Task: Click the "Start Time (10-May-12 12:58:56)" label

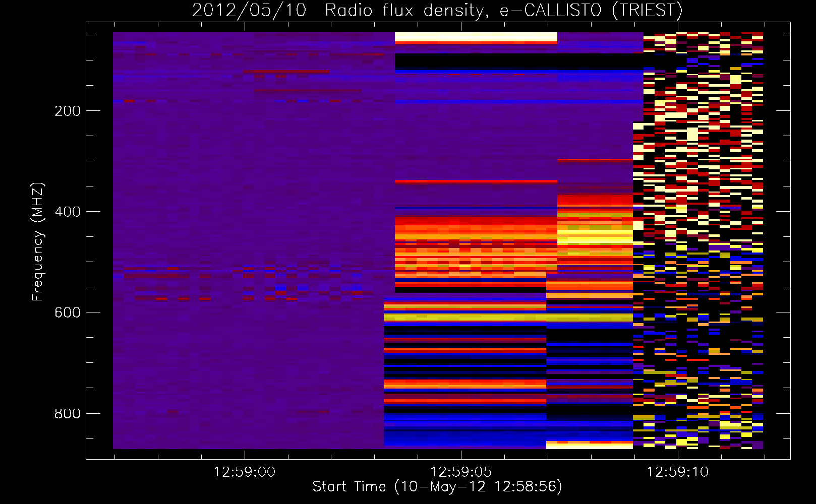Action: tap(437, 487)
